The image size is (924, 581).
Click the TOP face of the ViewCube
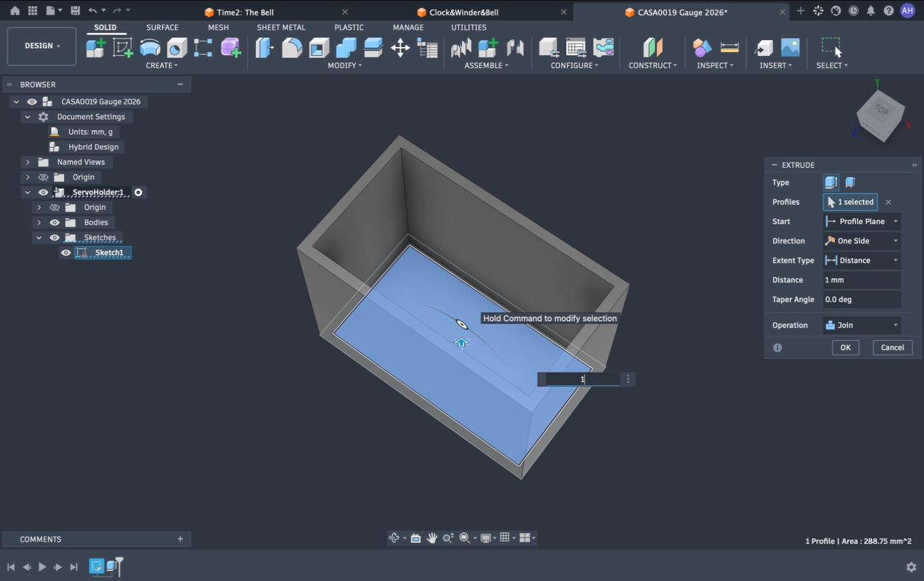(x=881, y=111)
